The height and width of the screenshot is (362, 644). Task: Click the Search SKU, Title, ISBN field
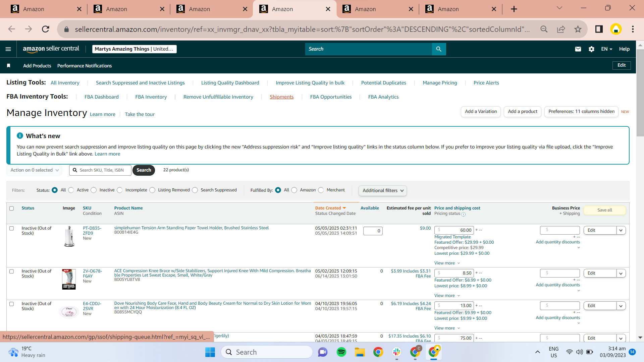point(100,170)
